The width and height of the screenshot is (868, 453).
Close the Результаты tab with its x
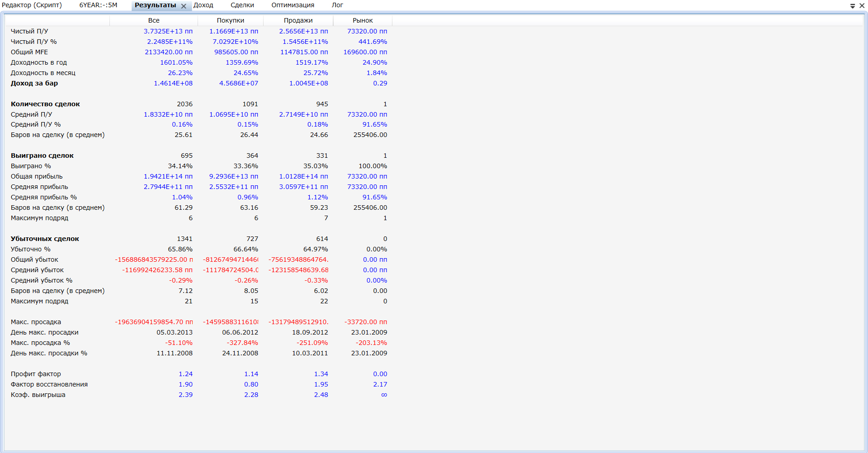[184, 6]
